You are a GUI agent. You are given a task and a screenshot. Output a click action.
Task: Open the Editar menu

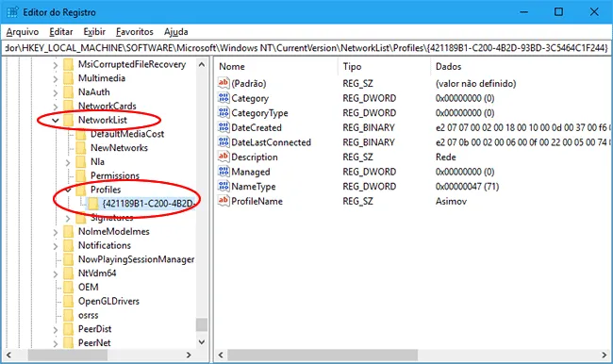61,32
